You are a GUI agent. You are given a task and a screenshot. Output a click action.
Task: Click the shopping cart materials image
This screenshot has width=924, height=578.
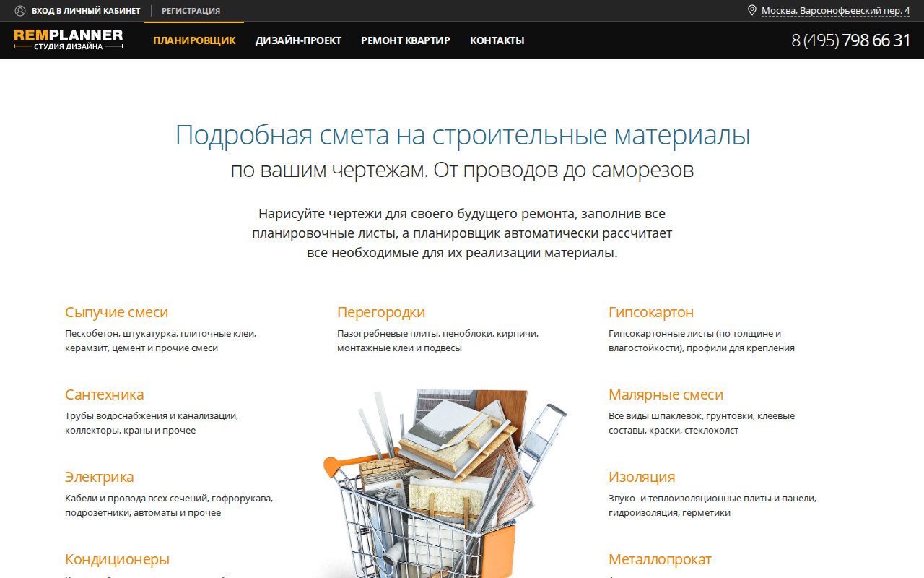pos(445,483)
